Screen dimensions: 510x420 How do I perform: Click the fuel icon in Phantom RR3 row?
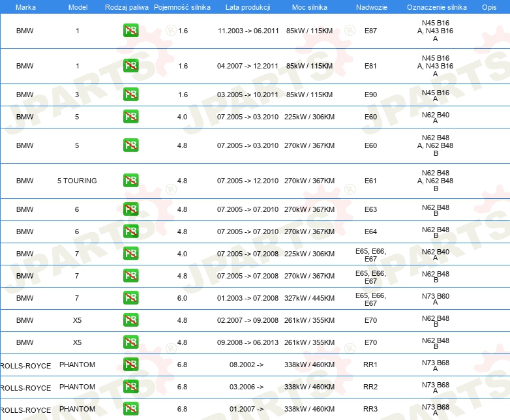pos(130,409)
